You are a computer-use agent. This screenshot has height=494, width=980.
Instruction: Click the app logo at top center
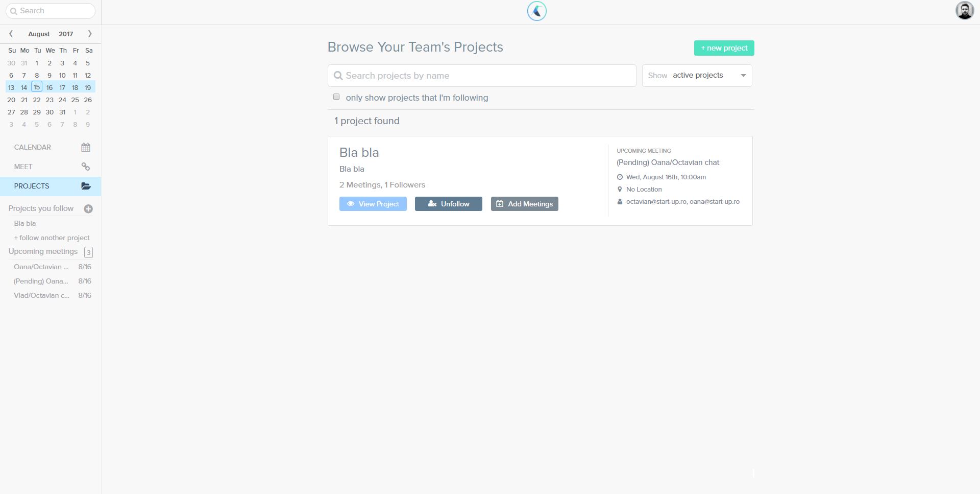click(536, 11)
